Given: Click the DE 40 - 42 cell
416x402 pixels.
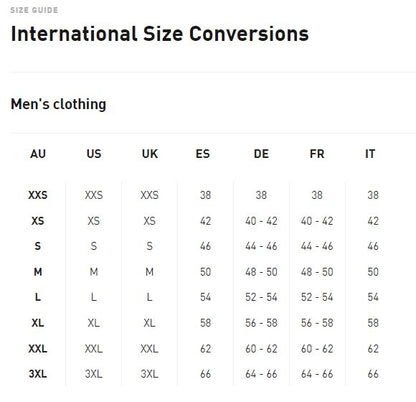Looking at the screenshot, I should point(261,221).
